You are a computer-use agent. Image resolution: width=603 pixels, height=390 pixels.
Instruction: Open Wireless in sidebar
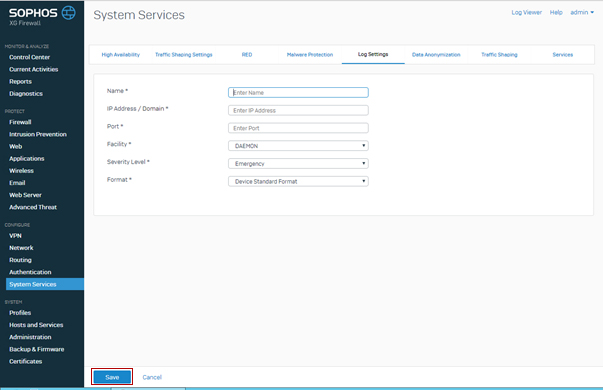[x=21, y=170]
